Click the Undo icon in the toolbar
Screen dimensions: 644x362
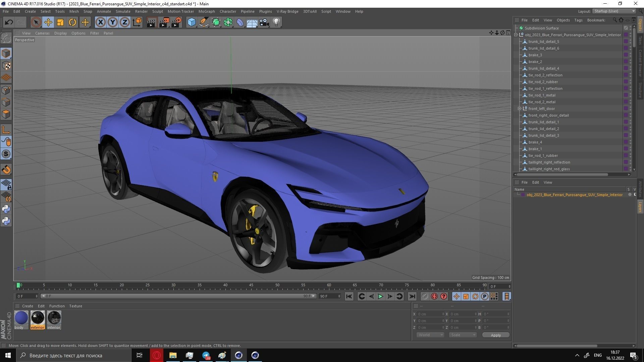tap(9, 22)
